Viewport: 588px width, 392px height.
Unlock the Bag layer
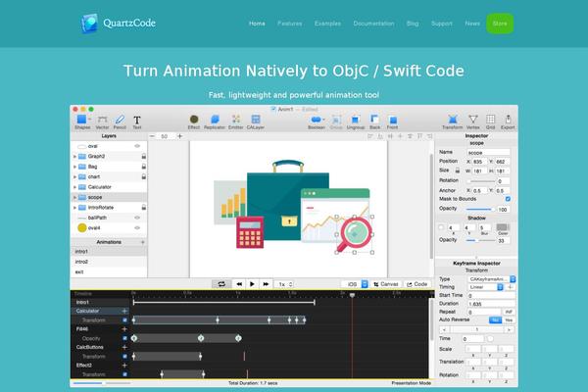(144, 167)
